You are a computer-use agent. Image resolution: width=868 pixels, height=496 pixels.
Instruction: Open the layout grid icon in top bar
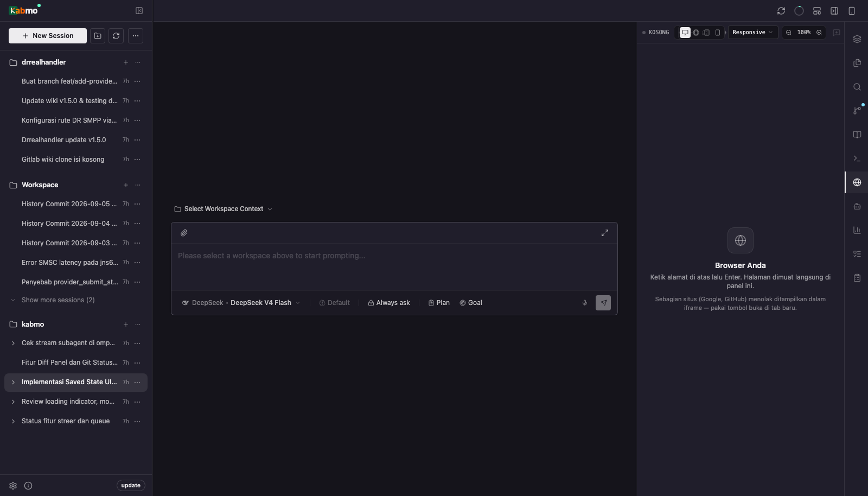[817, 11]
